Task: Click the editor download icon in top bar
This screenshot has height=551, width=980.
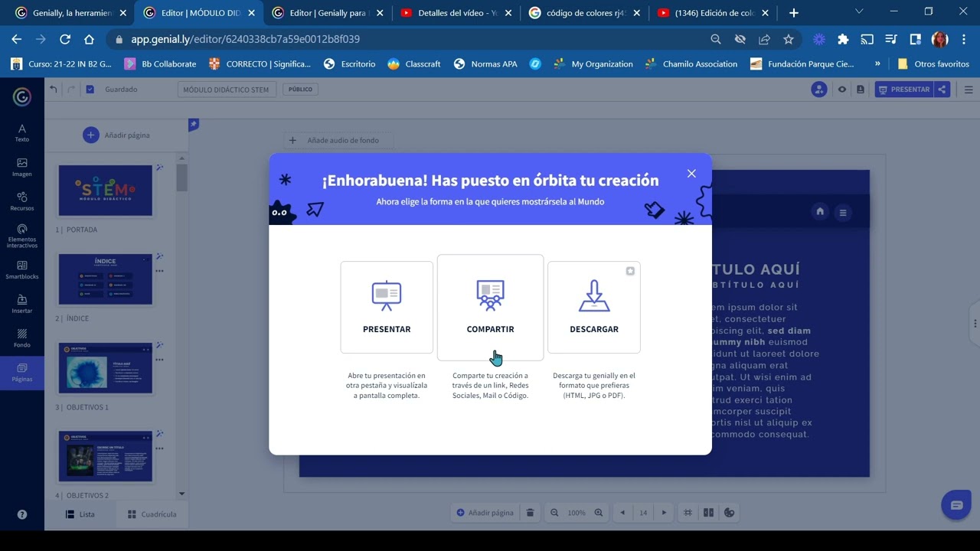Action: 861,90
